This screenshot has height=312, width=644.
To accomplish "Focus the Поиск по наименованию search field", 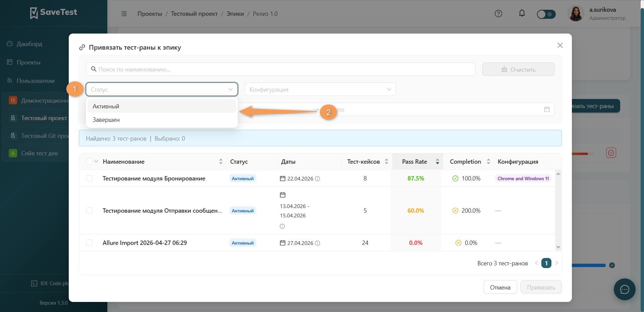I will (281, 69).
